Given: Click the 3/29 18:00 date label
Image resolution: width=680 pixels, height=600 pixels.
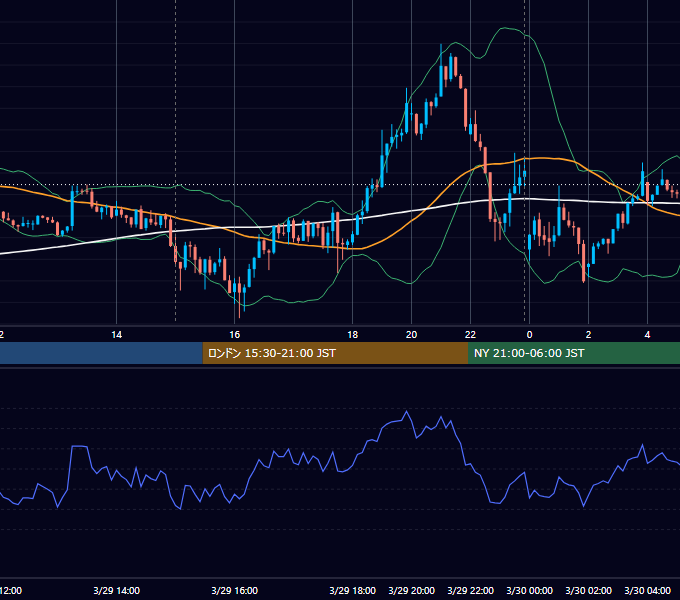Looking at the screenshot, I should (x=353, y=590).
